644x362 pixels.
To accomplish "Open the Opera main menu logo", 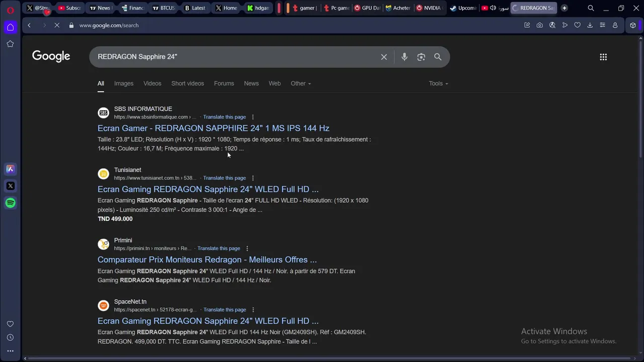I will [x=10, y=10].
